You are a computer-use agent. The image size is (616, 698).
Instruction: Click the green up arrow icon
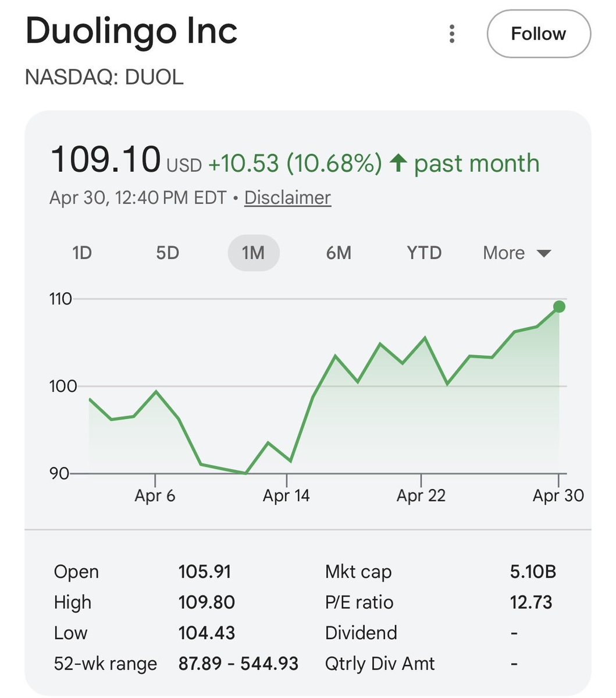[x=398, y=162]
